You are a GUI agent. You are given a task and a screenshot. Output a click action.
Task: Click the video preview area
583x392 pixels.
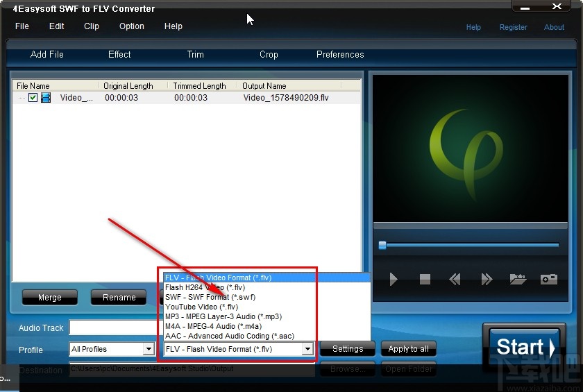[x=471, y=148]
